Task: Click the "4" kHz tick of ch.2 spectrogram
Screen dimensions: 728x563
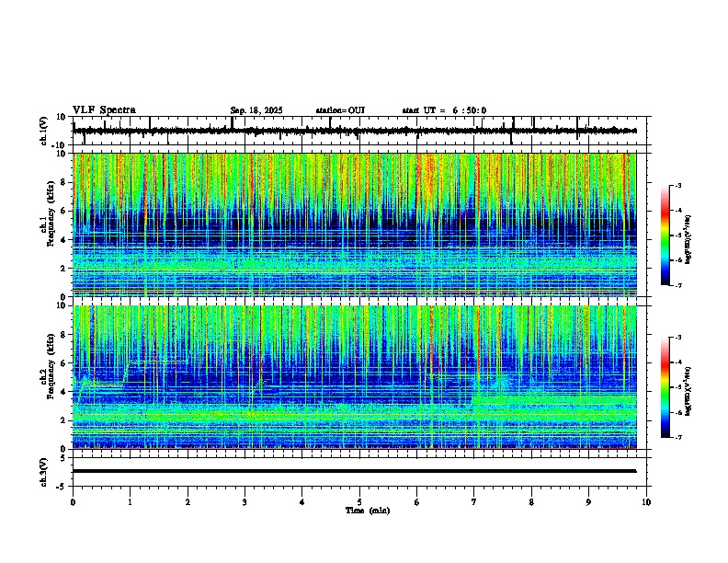Action: pos(63,392)
